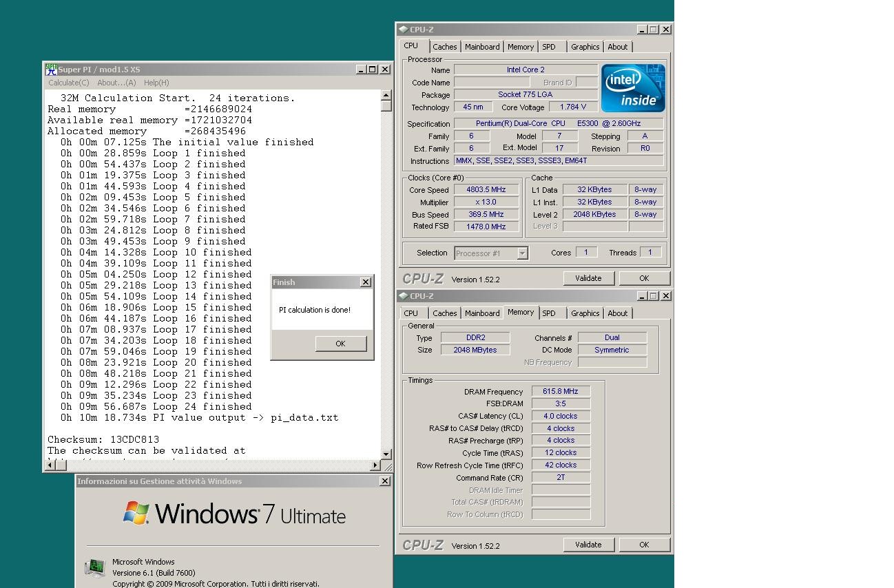Click Validate in lower CPU-Z window
This screenshot has width=894, height=588.
coord(588,545)
